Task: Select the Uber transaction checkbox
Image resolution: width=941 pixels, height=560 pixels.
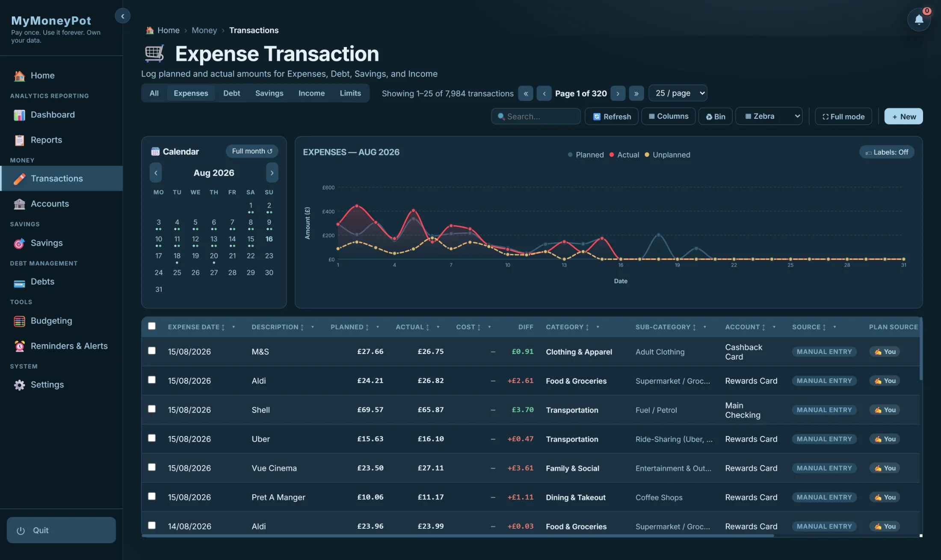Action: 152,438
